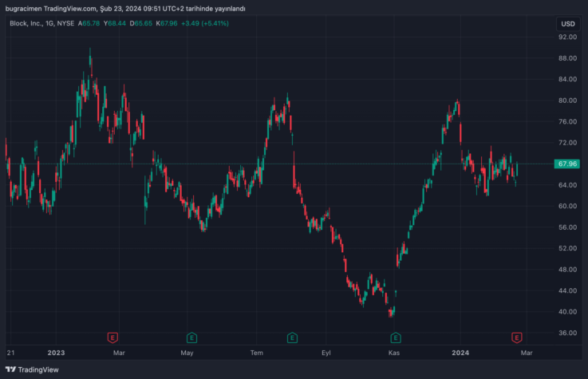Click the Tem label on time axis

pyautogui.click(x=257, y=352)
